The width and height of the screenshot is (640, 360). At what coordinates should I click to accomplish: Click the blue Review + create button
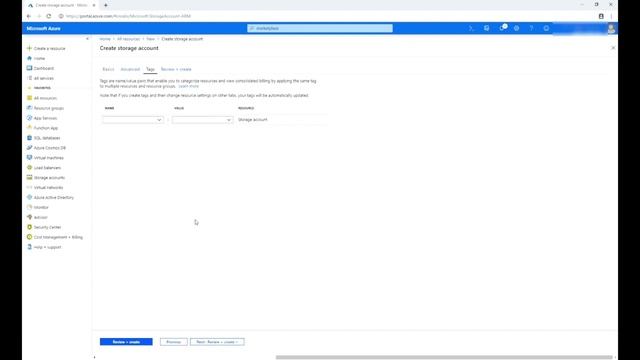point(126,342)
